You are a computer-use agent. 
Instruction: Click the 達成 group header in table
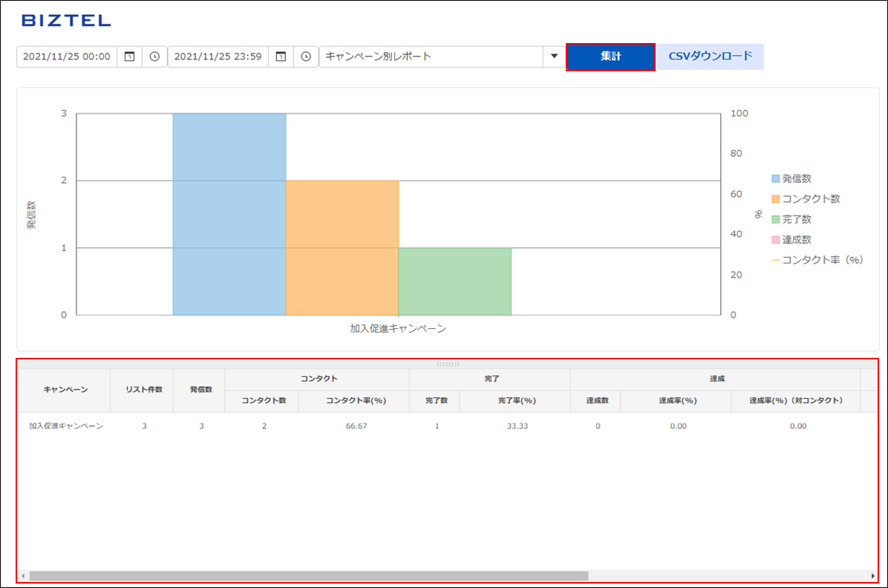coord(715,379)
